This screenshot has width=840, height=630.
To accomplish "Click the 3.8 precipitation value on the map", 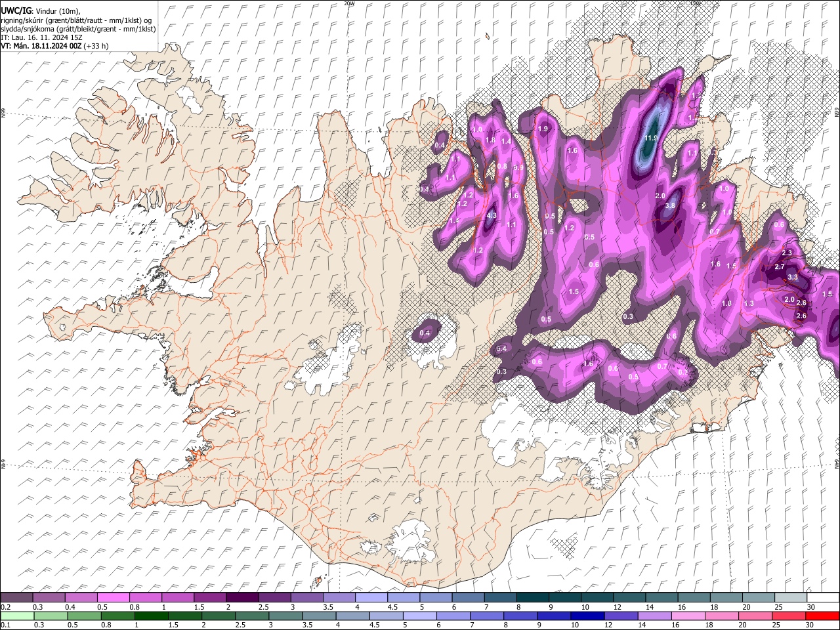I will [x=670, y=205].
